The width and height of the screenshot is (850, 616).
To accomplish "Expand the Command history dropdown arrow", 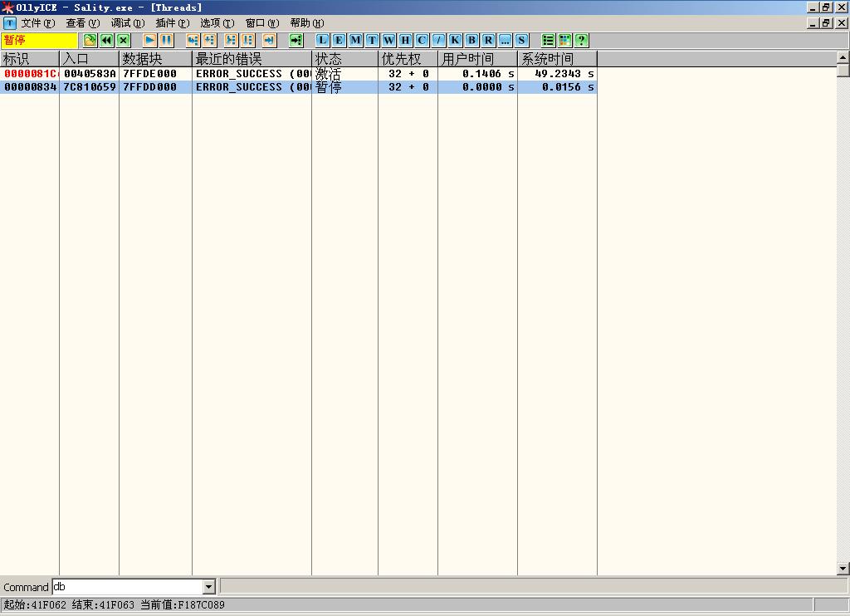I will [208, 587].
